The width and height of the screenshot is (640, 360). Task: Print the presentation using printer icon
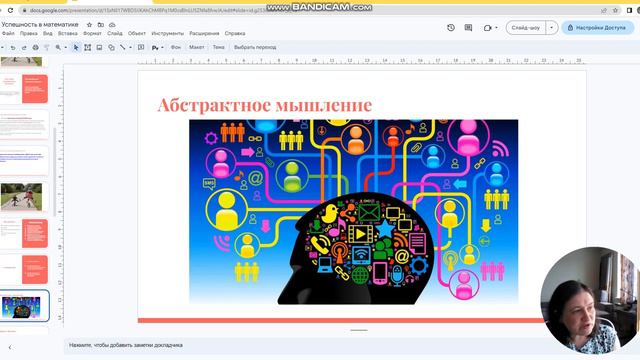click(36, 47)
